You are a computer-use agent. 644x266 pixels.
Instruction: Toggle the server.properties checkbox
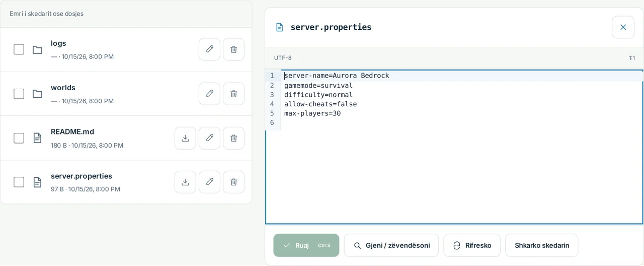[19, 182]
